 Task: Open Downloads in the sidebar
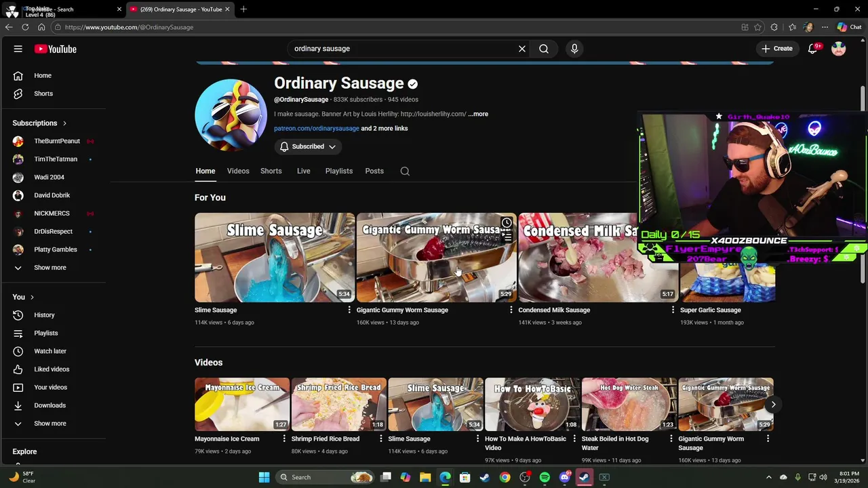pyautogui.click(x=50, y=405)
